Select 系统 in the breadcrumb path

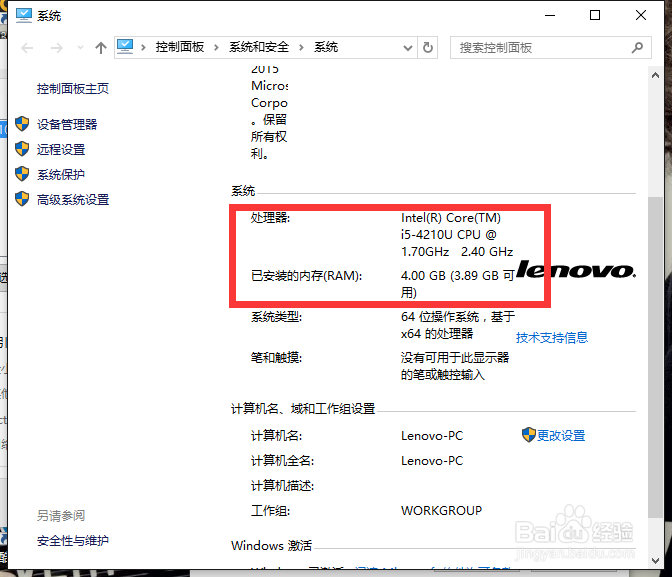click(326, 47)
